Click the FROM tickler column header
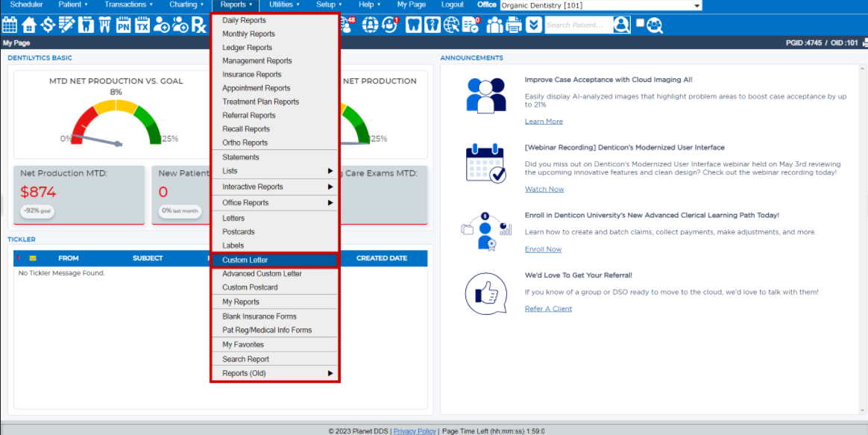Screen dimensions: 868x435 click(69, 258)
